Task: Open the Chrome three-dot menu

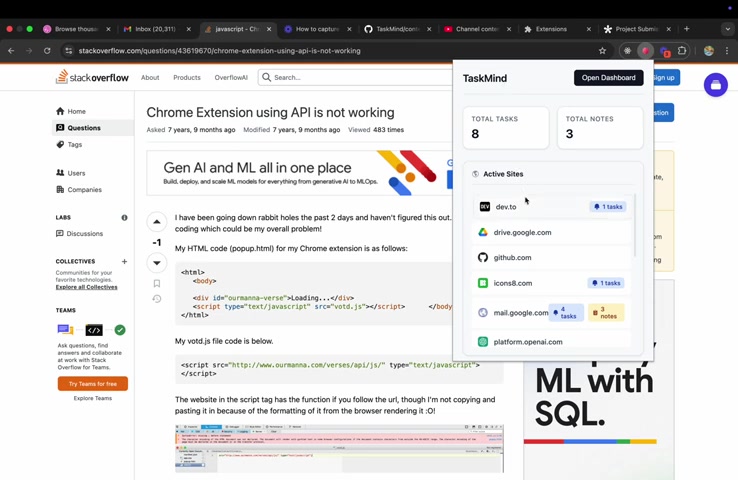Action: click(727, 50)
